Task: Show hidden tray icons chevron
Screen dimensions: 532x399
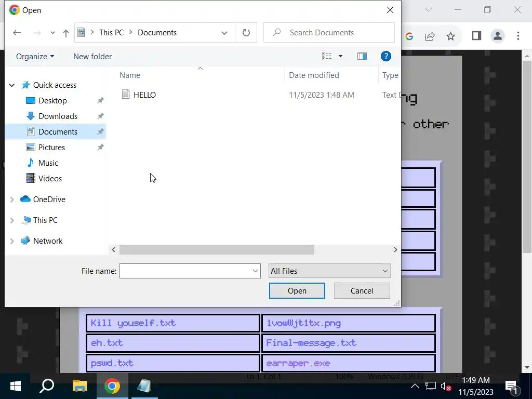Action: (x=415, y=386)
